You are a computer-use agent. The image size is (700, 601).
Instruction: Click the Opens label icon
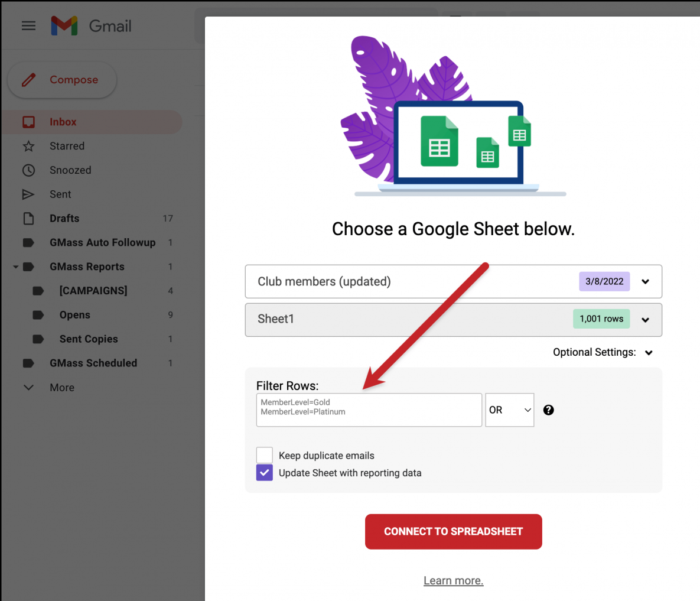coord(38,315)
